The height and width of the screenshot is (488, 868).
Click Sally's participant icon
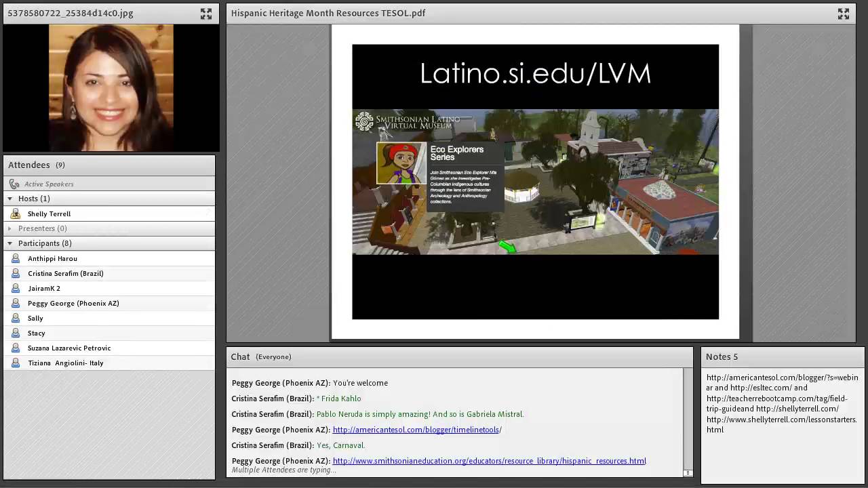15,318
